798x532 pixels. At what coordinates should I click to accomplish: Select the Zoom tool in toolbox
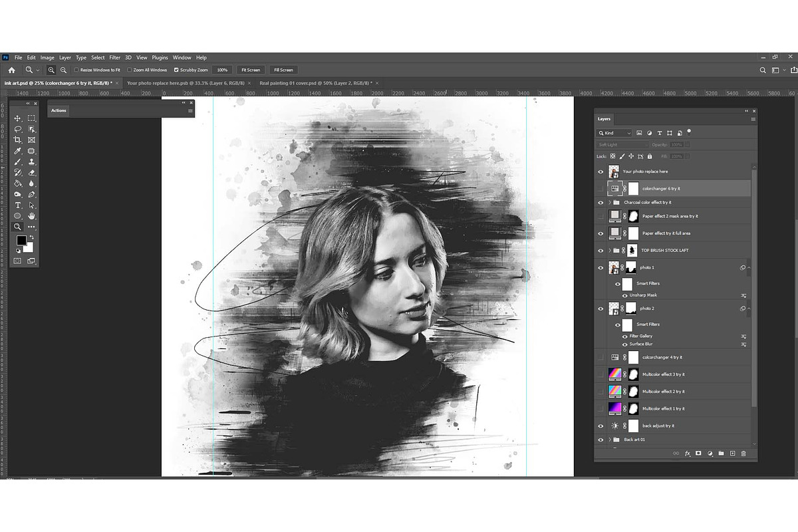[18, 227]
